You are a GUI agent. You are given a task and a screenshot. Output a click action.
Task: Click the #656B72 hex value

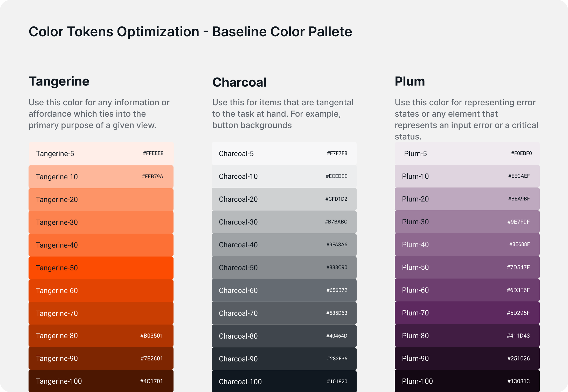coord(337,290)
